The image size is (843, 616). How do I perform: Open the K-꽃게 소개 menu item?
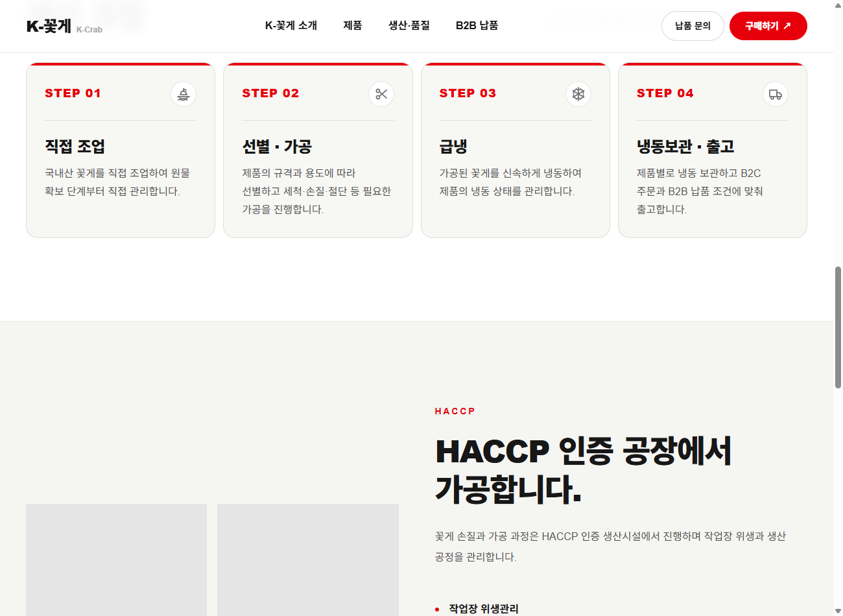(291, 25)
